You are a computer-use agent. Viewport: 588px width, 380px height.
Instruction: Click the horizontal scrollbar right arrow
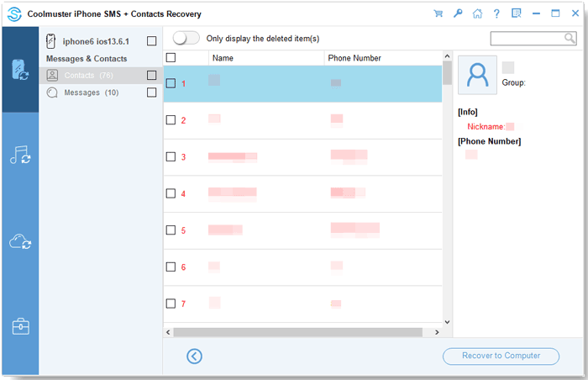[437, 332]
